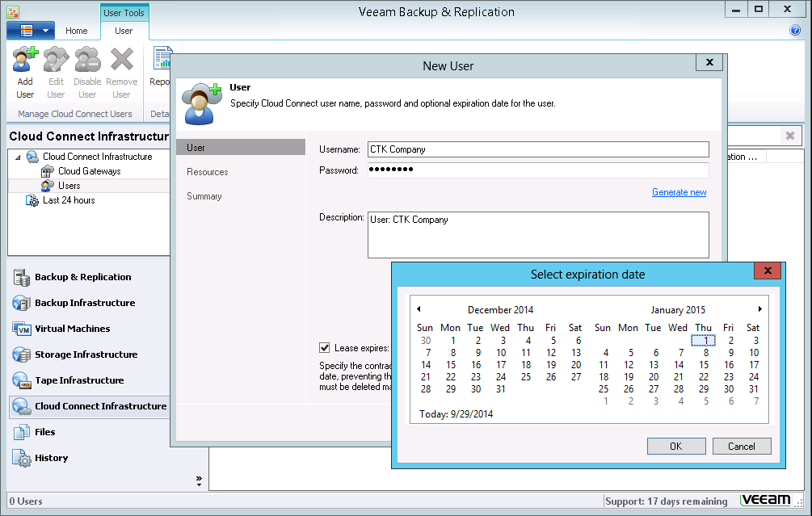Clear the search box with X
This screenshot has height=516, width=812.
789,136
